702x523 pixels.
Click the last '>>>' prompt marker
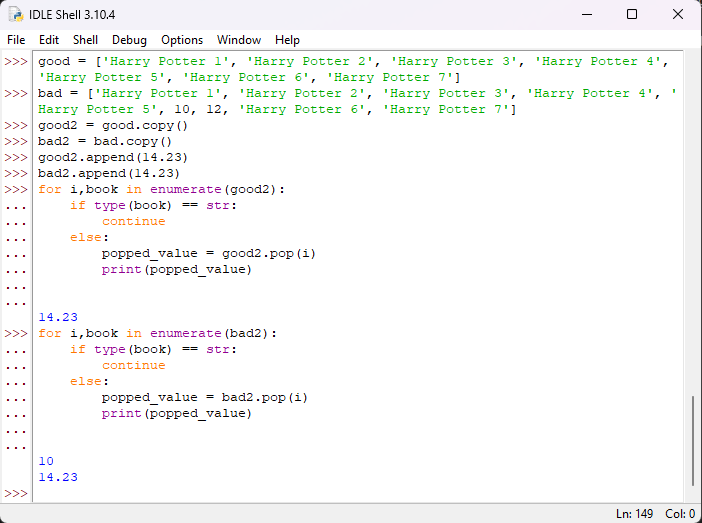coord(16,493)
